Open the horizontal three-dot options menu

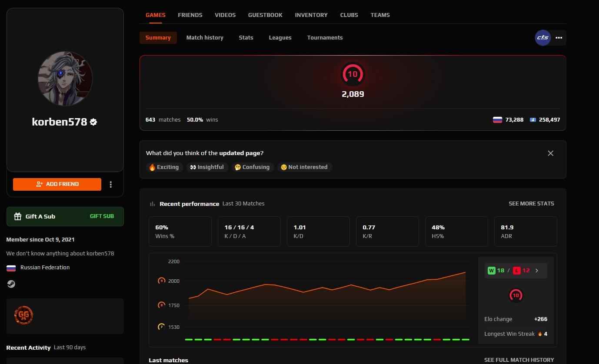pyautogui.click(x=559, y=38)
